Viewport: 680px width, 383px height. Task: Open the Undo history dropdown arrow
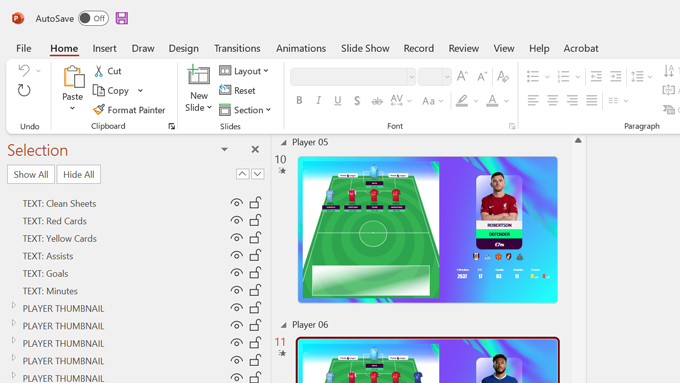[38, 71]
